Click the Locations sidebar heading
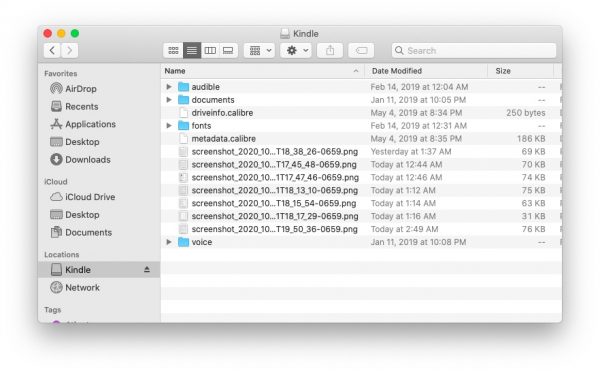Viewport: 600px width, 373px height. [x=62, y=254]
